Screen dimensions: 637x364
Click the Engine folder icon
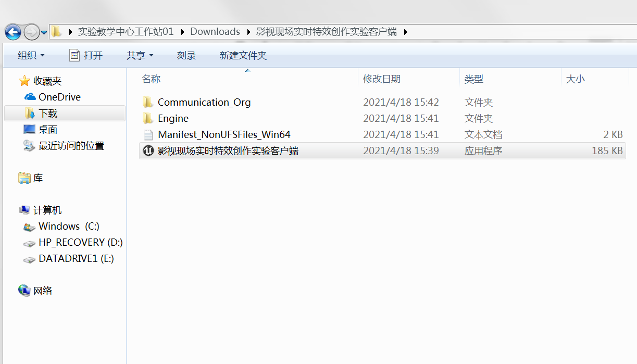click(x=148, y=118)
